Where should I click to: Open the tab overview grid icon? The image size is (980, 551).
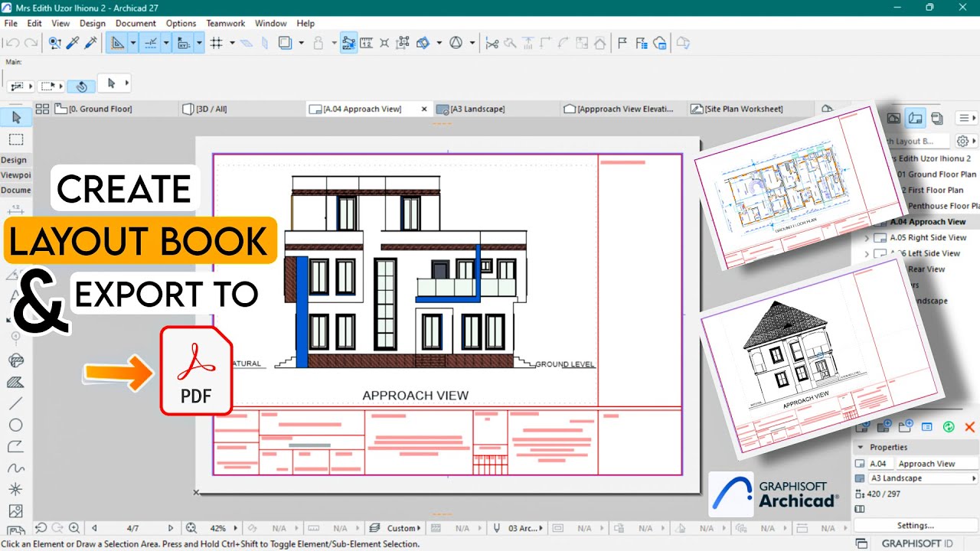(42, 109)
